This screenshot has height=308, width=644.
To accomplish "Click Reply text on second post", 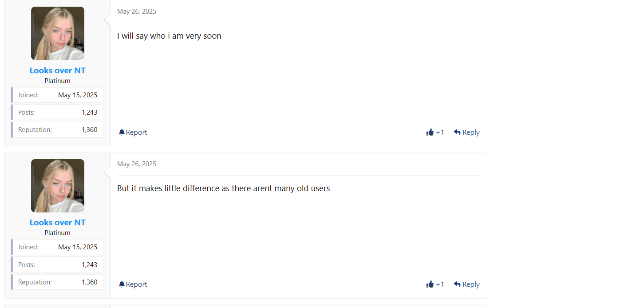I will click(471, 284).
